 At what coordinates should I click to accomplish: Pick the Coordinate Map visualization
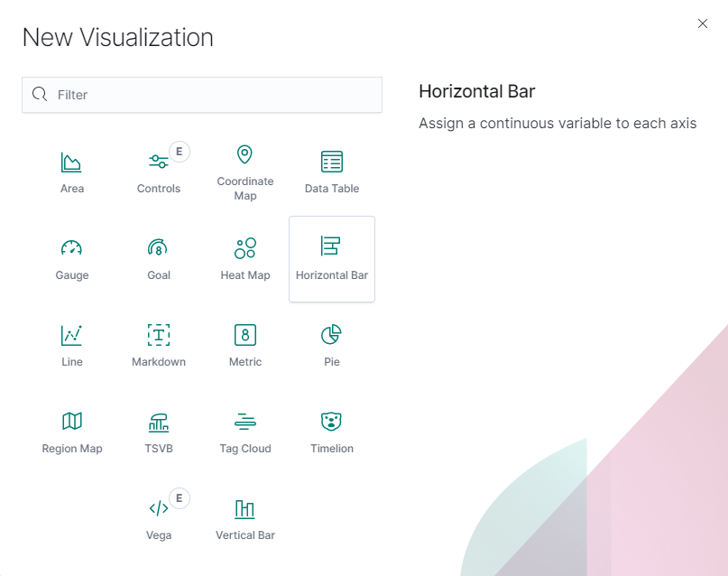coord(245,172)
